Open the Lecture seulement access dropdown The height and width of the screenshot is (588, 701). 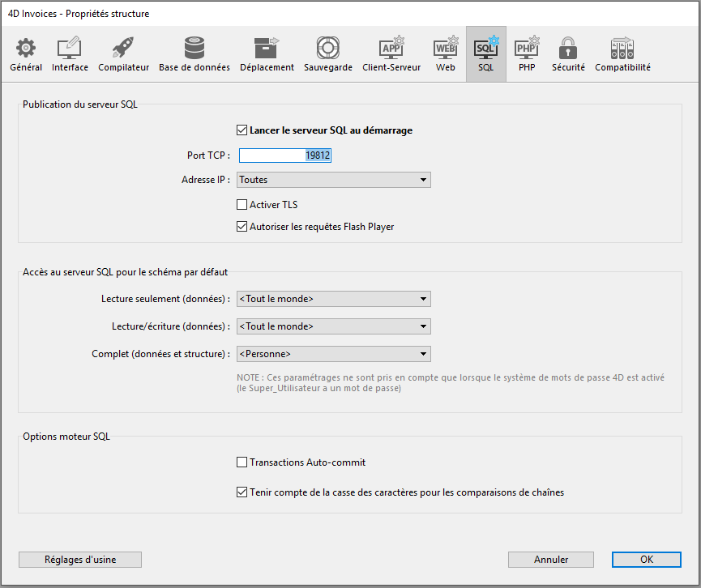(x=333, y=299)
